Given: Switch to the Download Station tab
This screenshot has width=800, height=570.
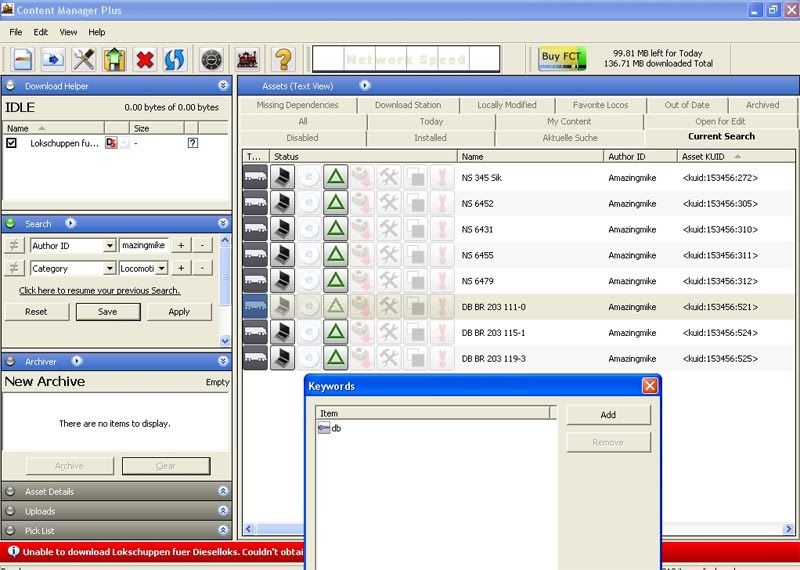Looking at the screenshot, I should pos(408,105).
